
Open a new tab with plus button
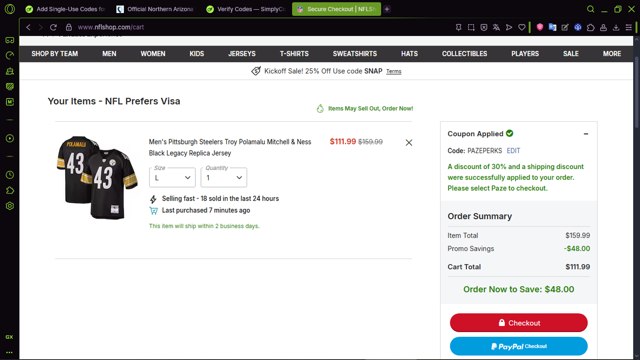click(x=387, y=9)
